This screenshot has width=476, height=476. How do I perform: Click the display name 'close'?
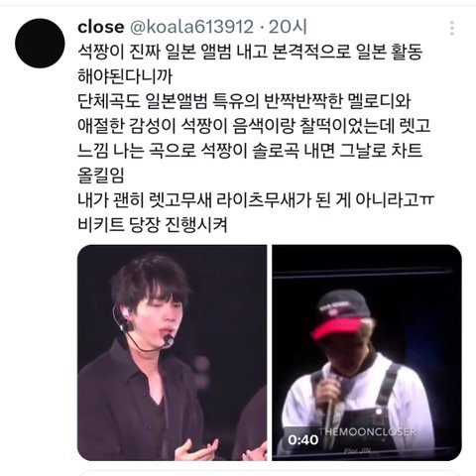101,27
